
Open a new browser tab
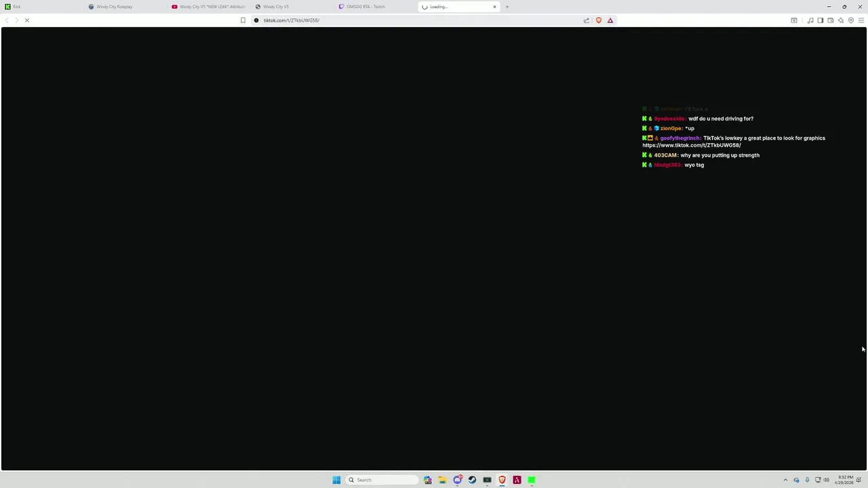507,7
